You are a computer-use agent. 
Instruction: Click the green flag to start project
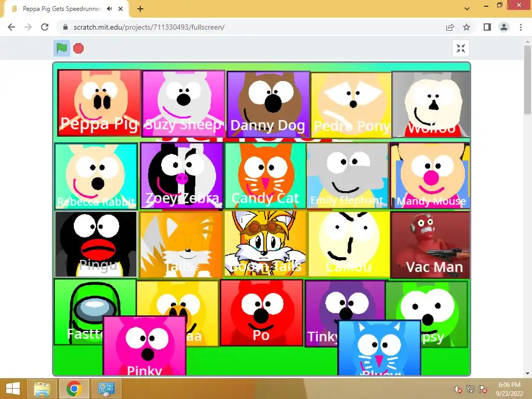pos(62,48)
